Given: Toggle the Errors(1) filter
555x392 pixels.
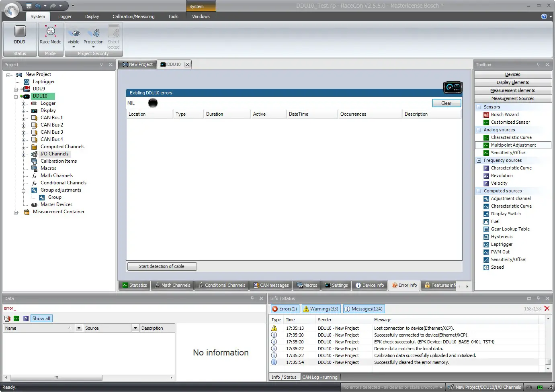Looking at the screenshot, I should [x=285, y=309].
